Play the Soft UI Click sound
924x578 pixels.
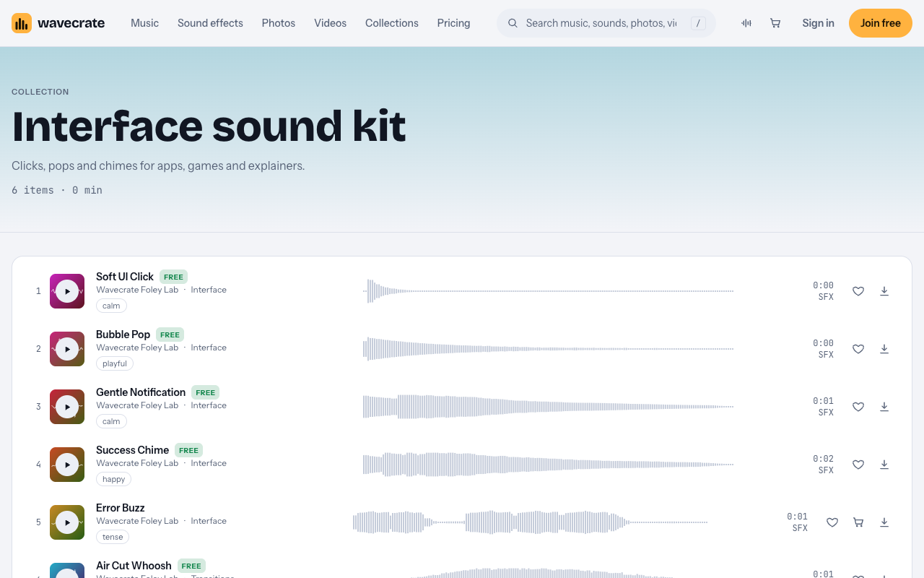click(x=67, y=291)
